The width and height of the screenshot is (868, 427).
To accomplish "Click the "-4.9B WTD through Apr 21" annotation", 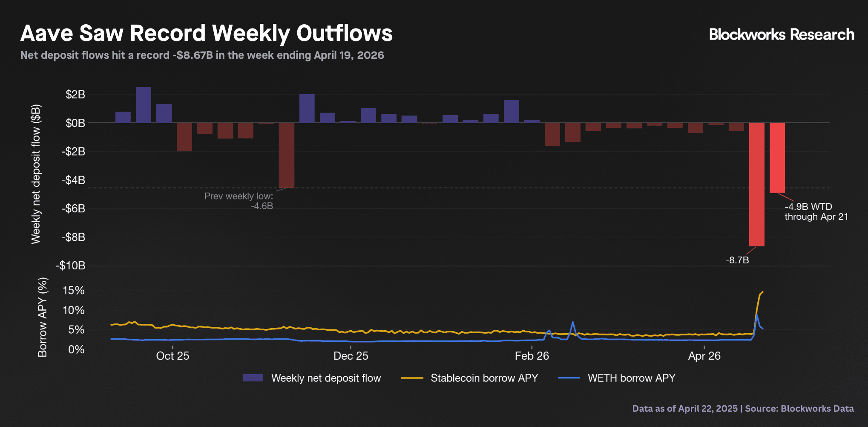I will point(816,212).
